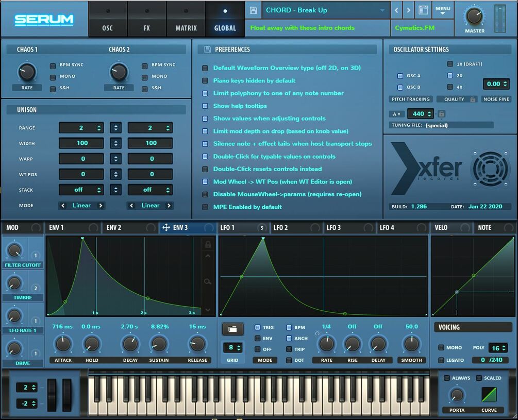The image size is (518, 420).
Task: Toggle the Quality lock icon
Action: [x=473, y=99]
